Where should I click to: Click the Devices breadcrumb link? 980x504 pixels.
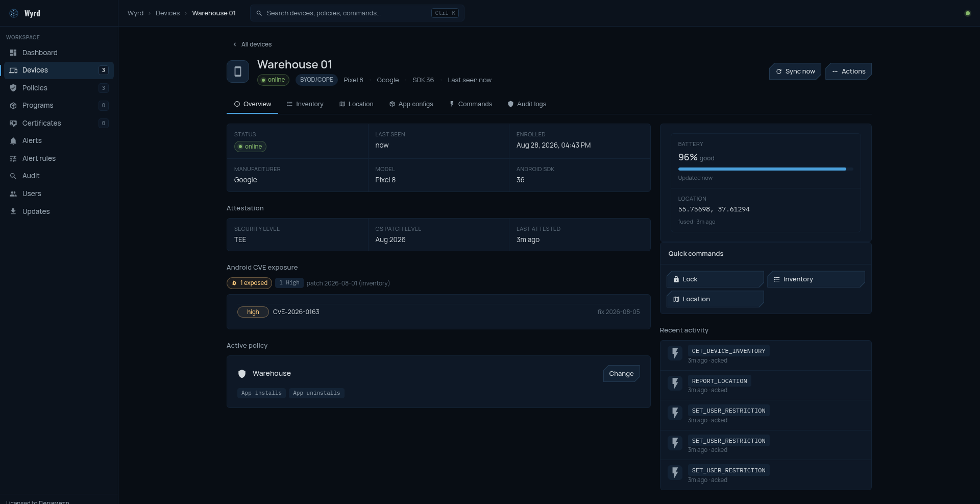click(167, 13)
